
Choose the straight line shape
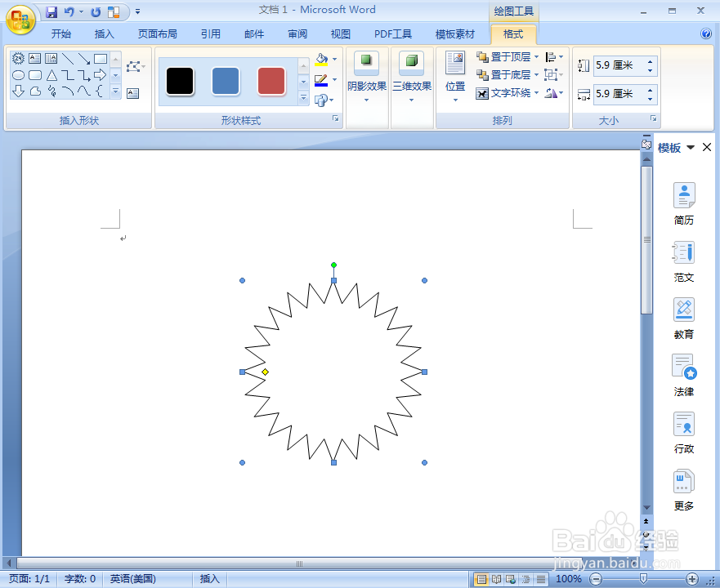68,58
